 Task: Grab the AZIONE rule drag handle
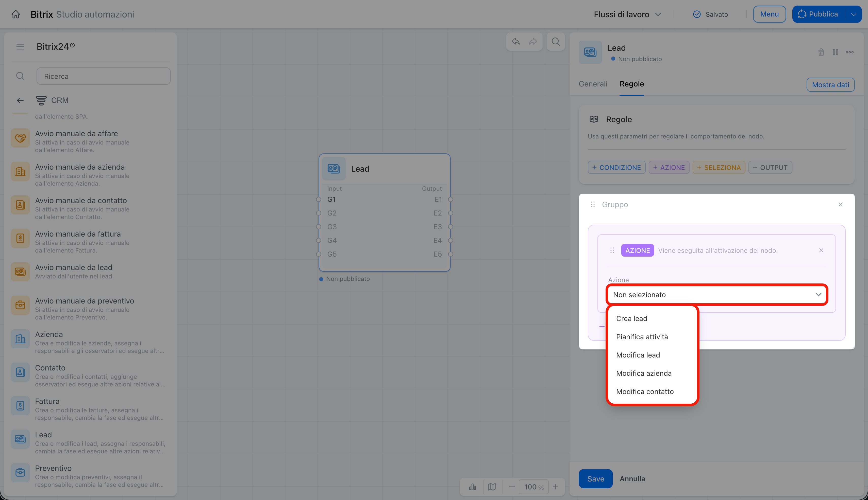[612, 250]
